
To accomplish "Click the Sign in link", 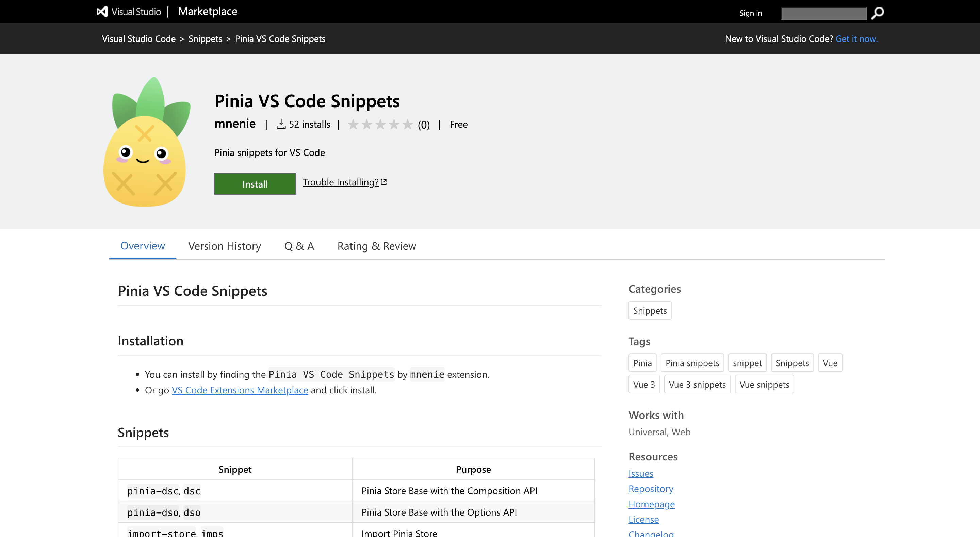I will pyautogui.click(x=751, y=13).
